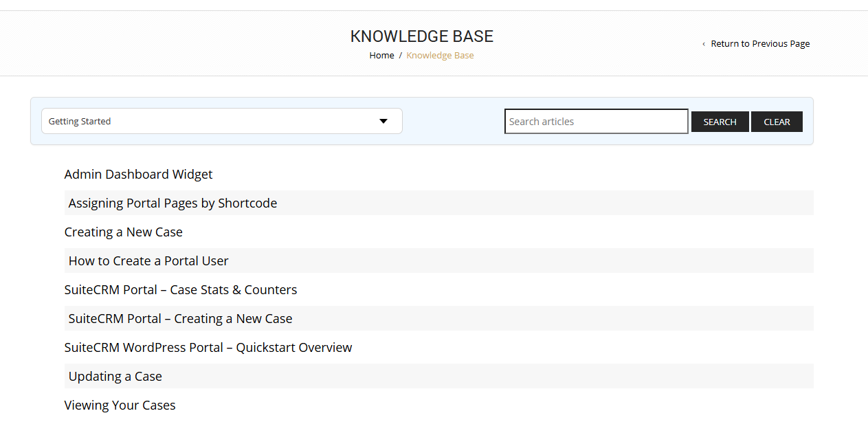Follow the Return to Previous Page link
The width and height of the screenshot is (868, 444).
(x=760, y=44)
